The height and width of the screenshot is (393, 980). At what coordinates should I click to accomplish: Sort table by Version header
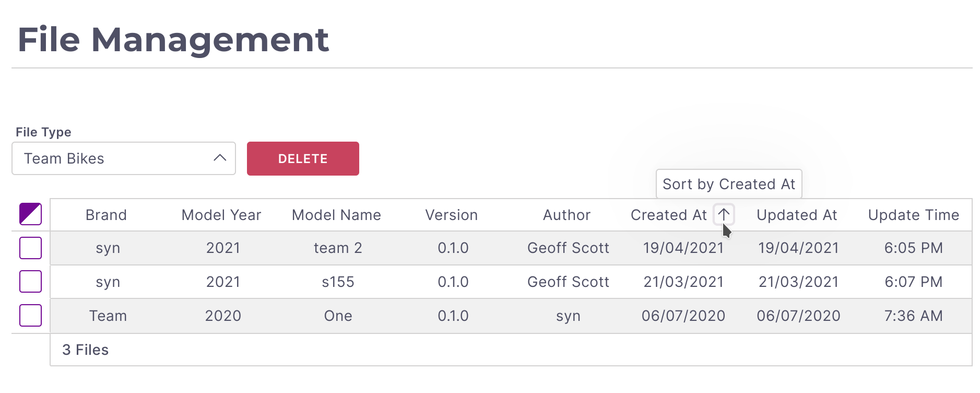(x=451, y=215)
